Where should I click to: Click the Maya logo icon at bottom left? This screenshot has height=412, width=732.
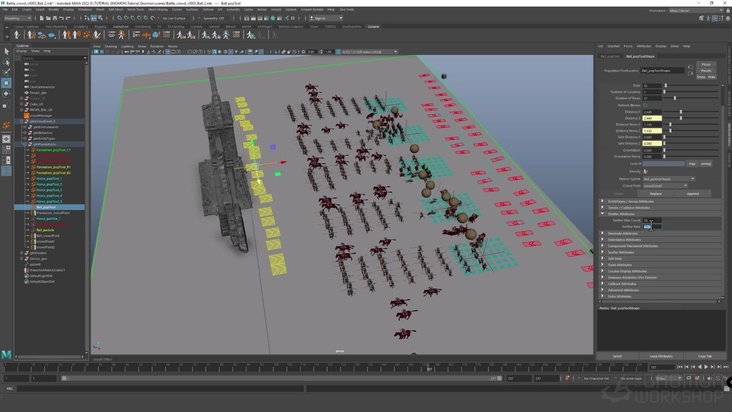click(7, 355)
